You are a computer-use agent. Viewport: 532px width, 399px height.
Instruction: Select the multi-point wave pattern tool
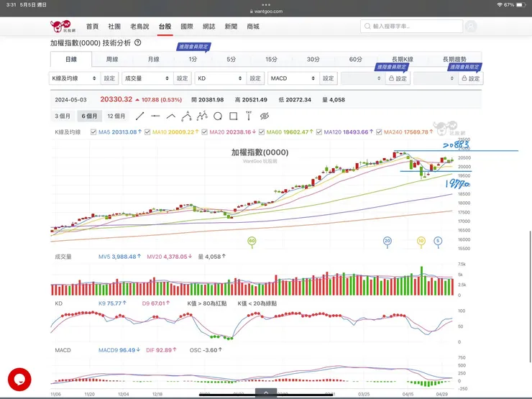click(202, 116)
